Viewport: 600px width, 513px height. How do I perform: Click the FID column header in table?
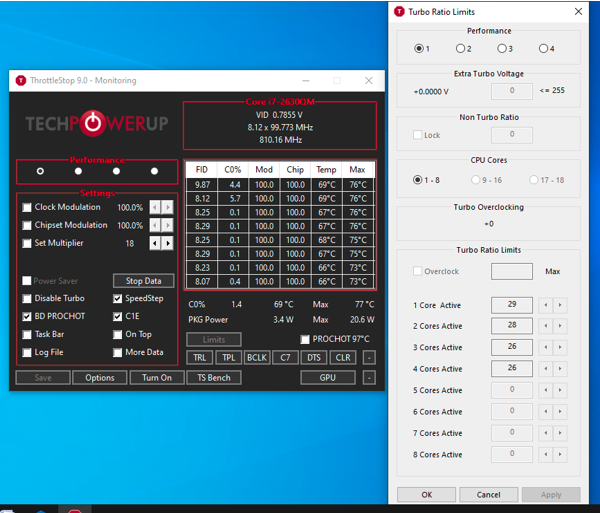coord(202,170)
